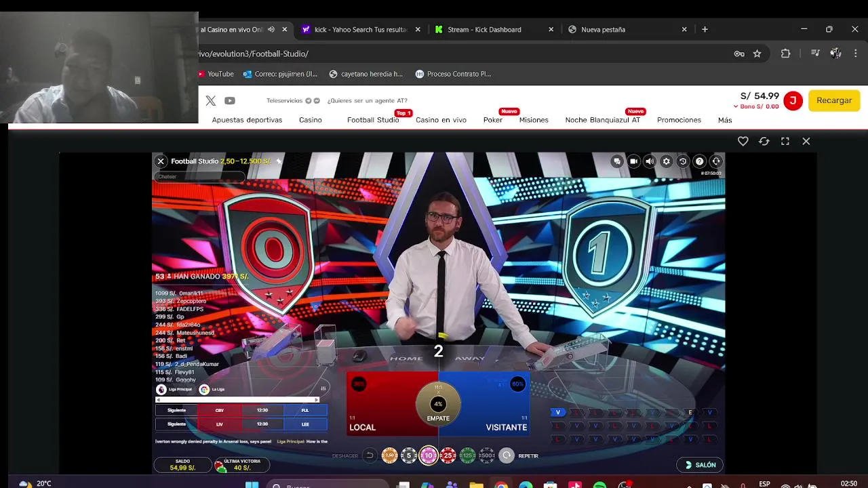Open the YouTube social icon on site
The image size is (868, 488).
click(x=230, y=101)
